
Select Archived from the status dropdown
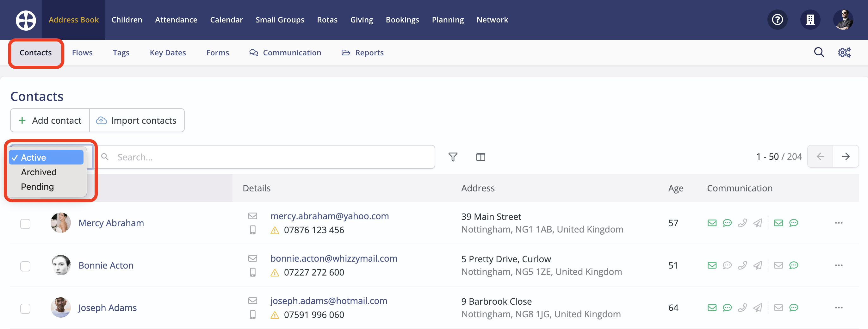point(39,172)
